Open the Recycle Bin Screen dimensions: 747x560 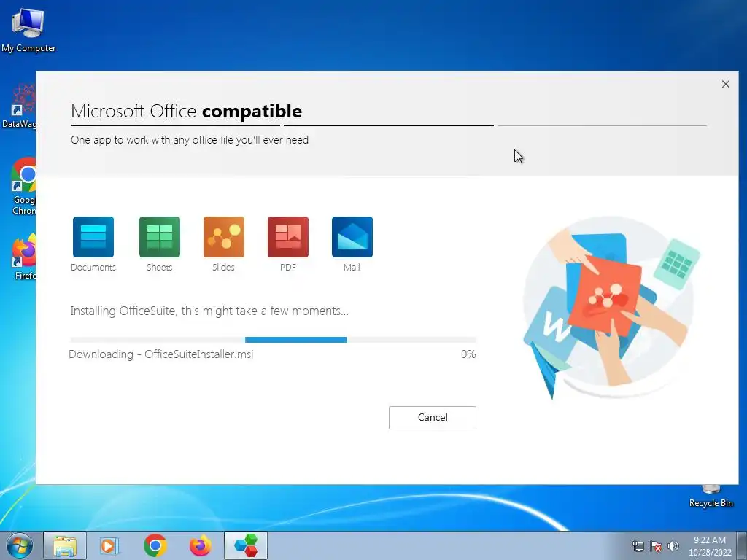click(x=711, y=497)
